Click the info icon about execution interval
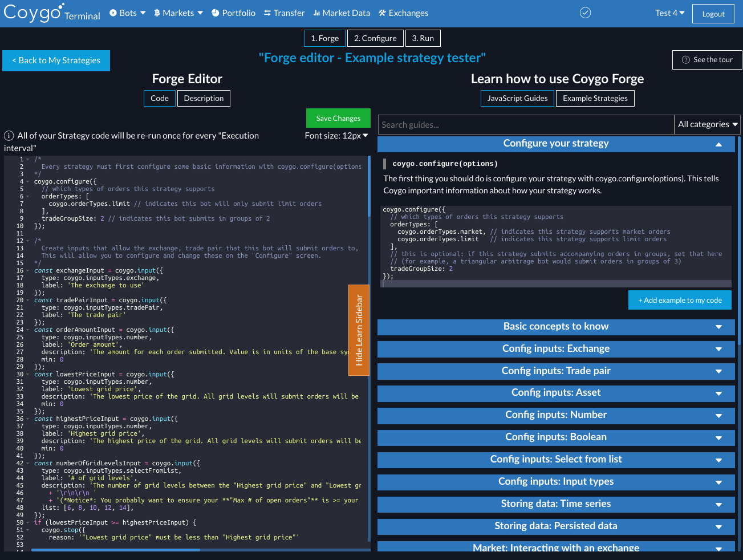 (8, 136)
